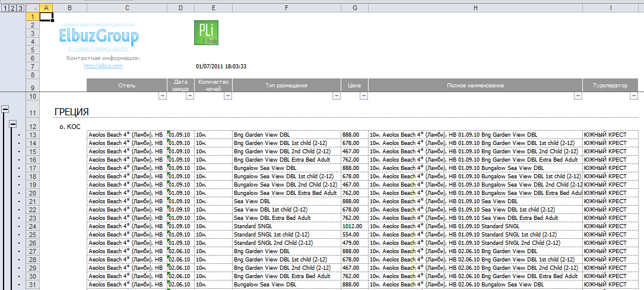Select row 26 Standard SNGL 2nd Child cell

(287, 242)
